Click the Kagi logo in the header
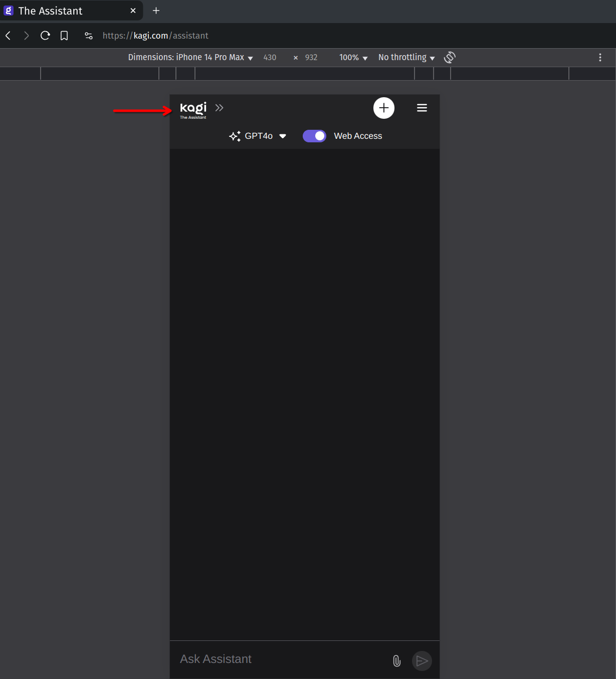 point(193,109)
